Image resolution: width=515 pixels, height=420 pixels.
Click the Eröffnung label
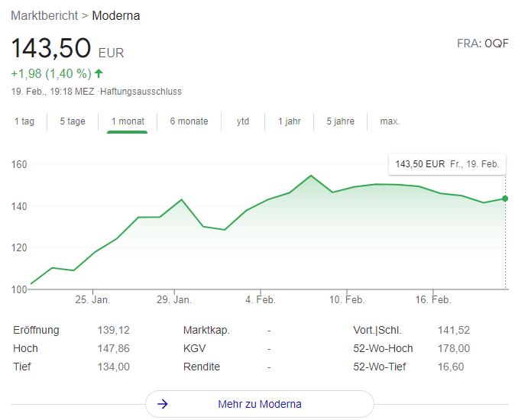point(36,330)
